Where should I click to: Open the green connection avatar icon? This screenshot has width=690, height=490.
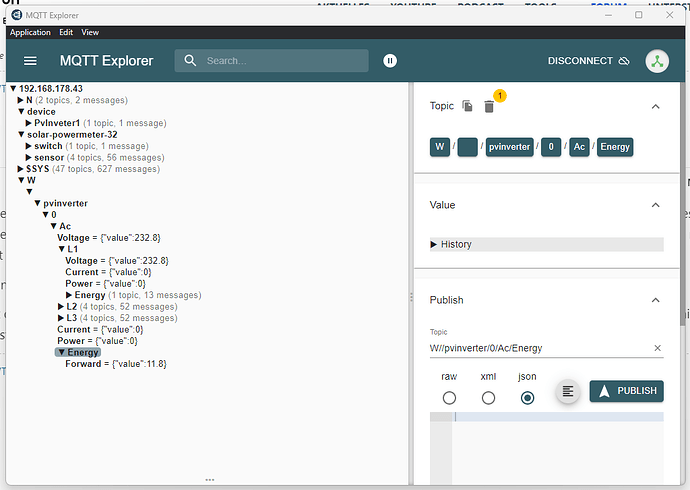pos(657,61)
